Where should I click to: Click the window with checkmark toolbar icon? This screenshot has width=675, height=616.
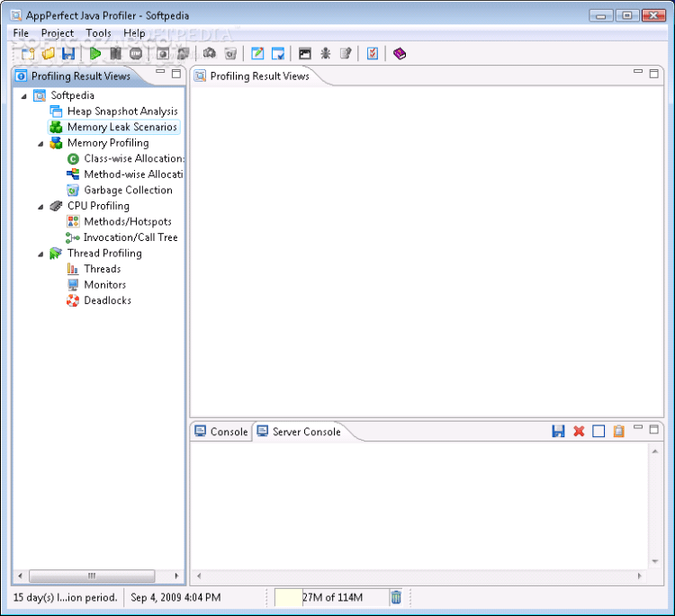[278, 54]
